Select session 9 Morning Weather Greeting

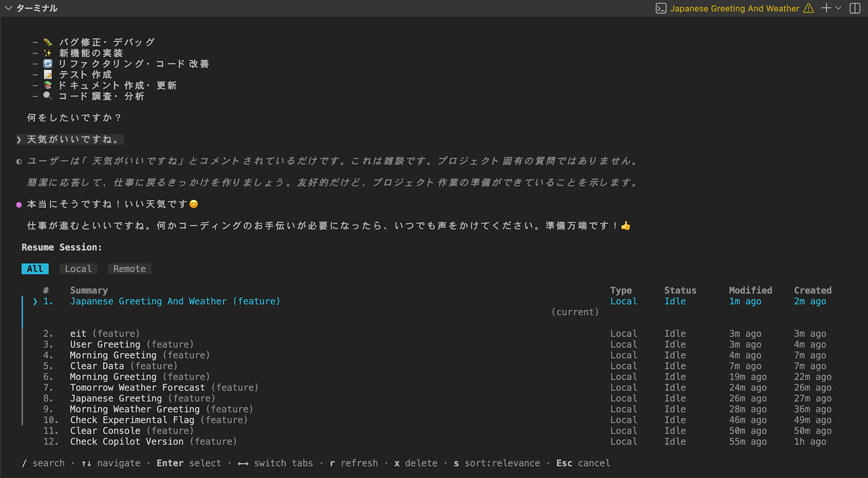pyautogui.click(x=161, y=409)
